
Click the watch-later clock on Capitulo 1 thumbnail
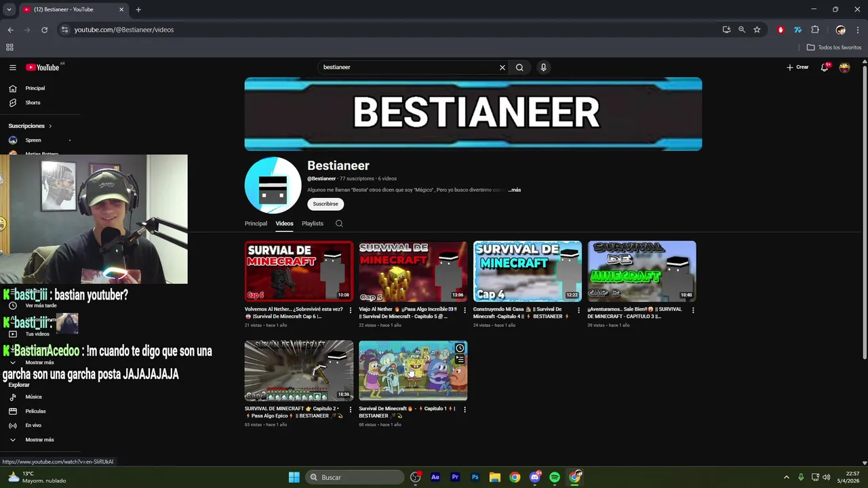tap(460, 348)
